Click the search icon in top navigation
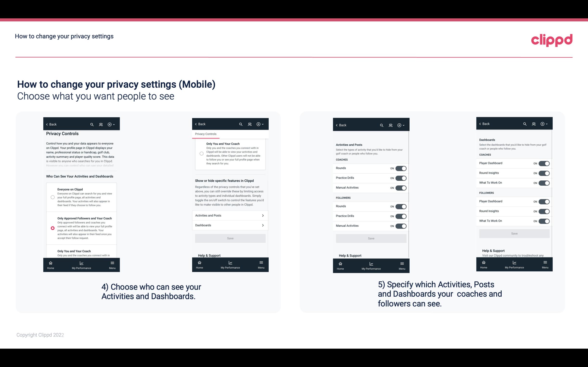This screenshot has width=588, height=367. (x=91, y=124)
